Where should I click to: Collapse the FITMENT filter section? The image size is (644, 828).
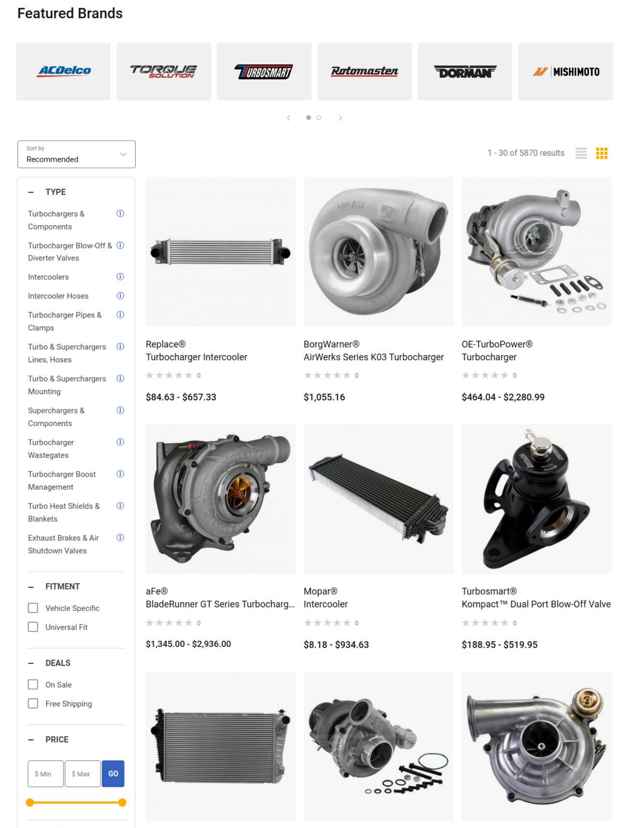(31, 587)
